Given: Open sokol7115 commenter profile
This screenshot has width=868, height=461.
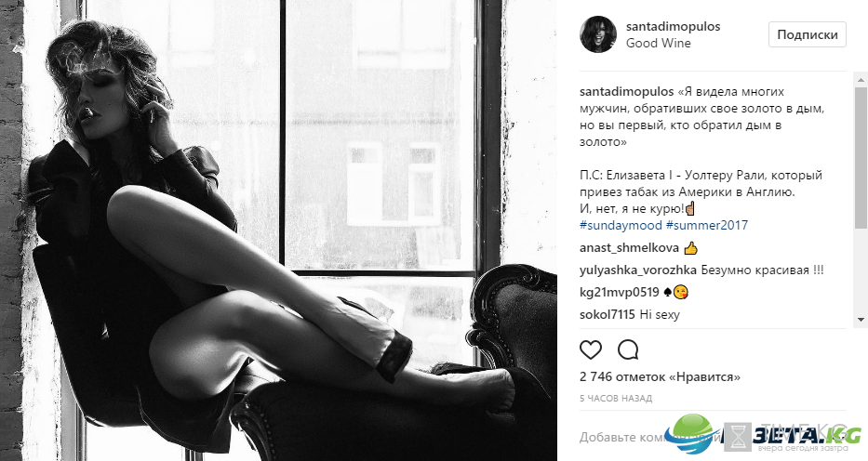Looking at the screenshot, I should [608, 314].
